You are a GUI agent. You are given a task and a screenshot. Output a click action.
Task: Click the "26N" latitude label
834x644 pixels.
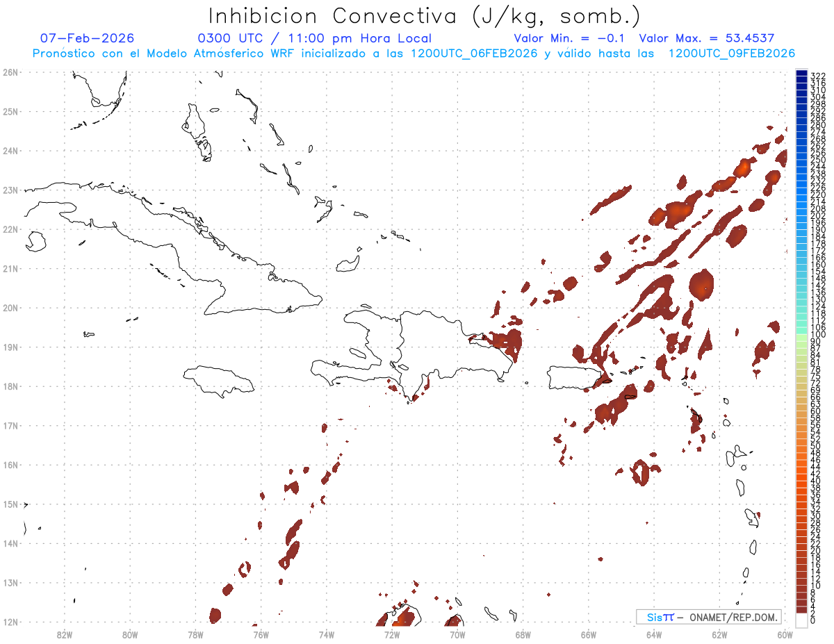point(10,72)
